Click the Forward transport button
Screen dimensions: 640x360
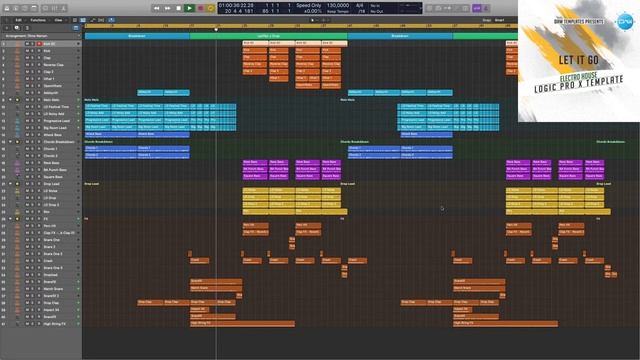pyautogui.click(x=168, y=8)
